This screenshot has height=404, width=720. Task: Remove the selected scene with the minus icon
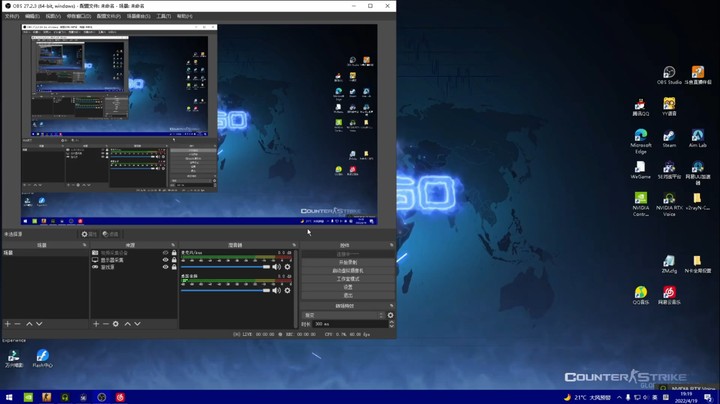(17, 324)
